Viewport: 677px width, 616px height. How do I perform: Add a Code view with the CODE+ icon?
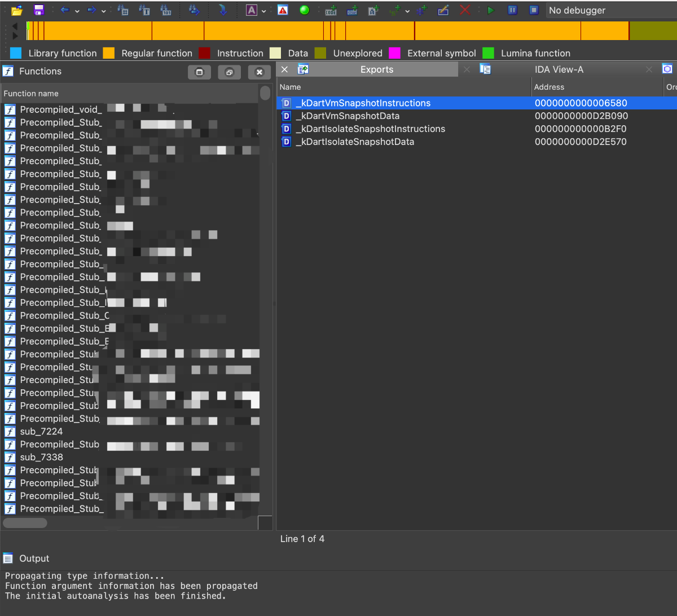coord(331,10)
